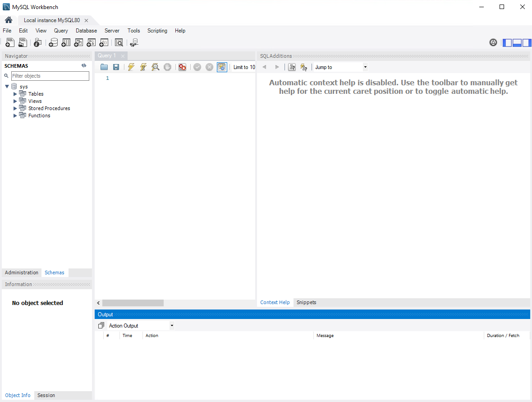Open the Database menu
532x402 pixels.
pos(86,31)
